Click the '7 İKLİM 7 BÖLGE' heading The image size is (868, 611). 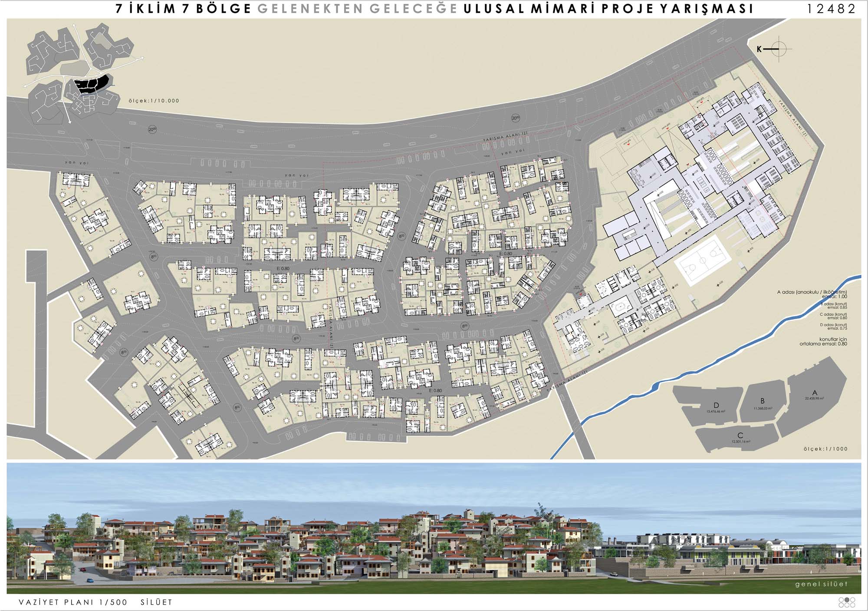[183, 9]
